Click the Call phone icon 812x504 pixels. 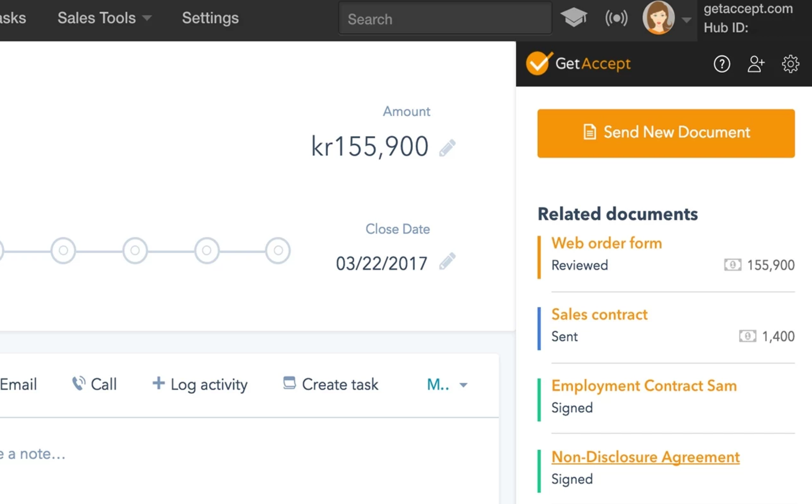click(79, 384)
